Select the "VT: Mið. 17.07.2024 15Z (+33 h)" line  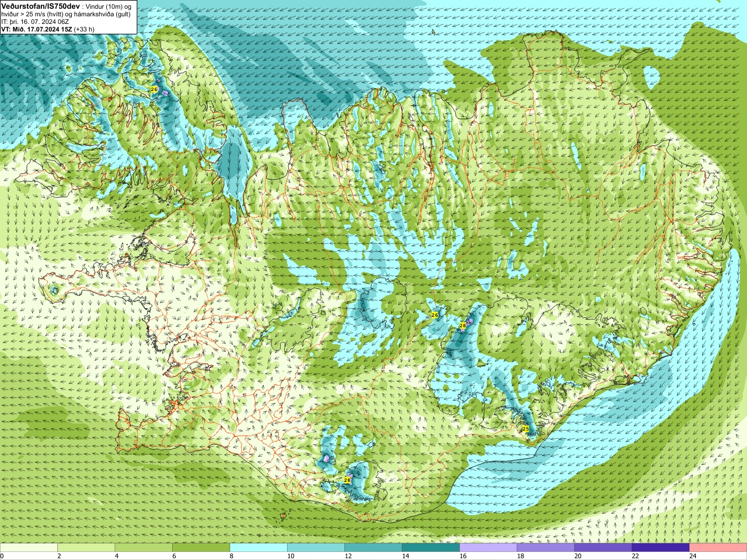tap(48, 29)
